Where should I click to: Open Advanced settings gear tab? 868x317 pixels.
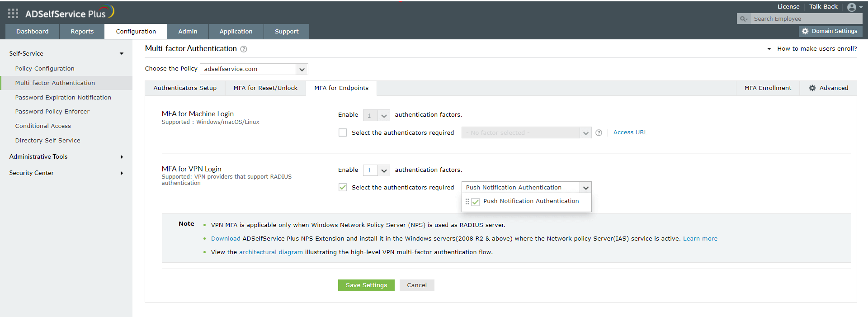[x=828, y=88]
